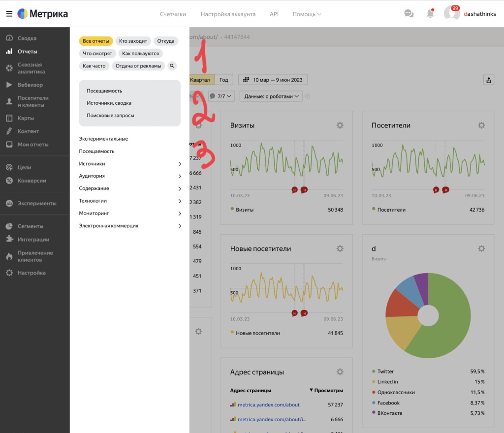Screen dimensions: 504x433
Task: Open Счетчики in the top navigation
Action: pyautogui.click(x=173, y=14)
